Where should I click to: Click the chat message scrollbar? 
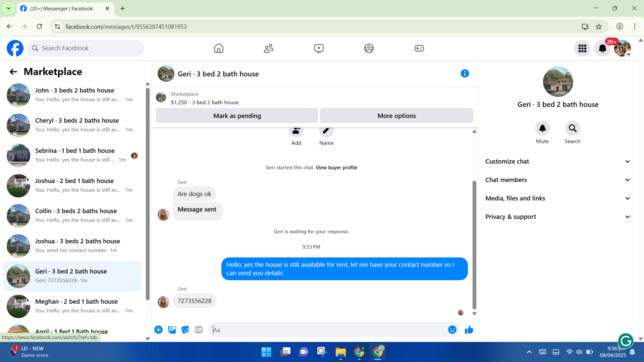pos(474,245)
